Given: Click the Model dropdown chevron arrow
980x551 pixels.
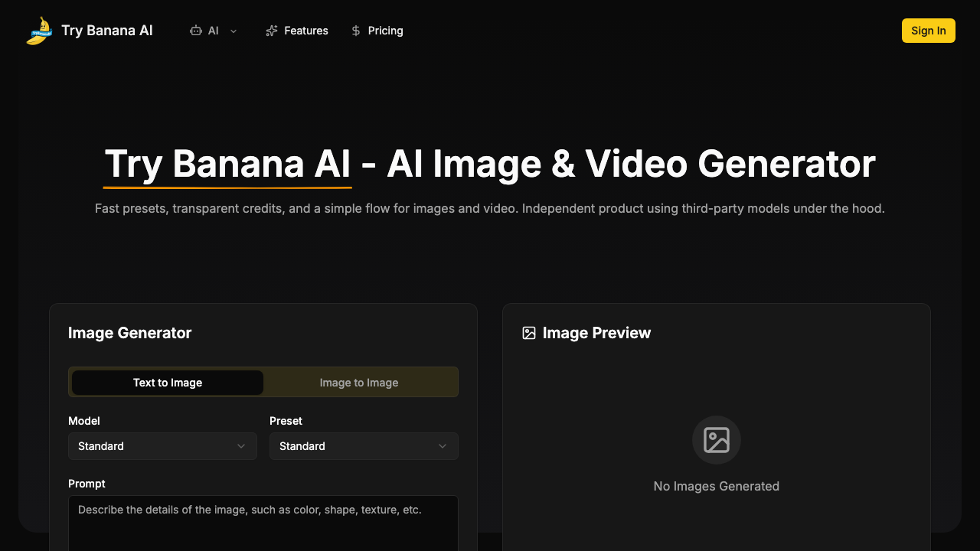Looking at the screenshot, I should point(241,446).
